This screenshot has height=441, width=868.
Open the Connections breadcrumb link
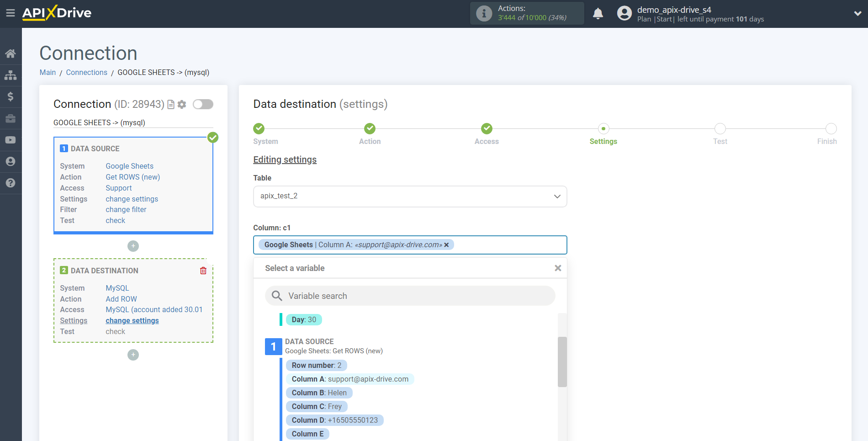[86, 72]
